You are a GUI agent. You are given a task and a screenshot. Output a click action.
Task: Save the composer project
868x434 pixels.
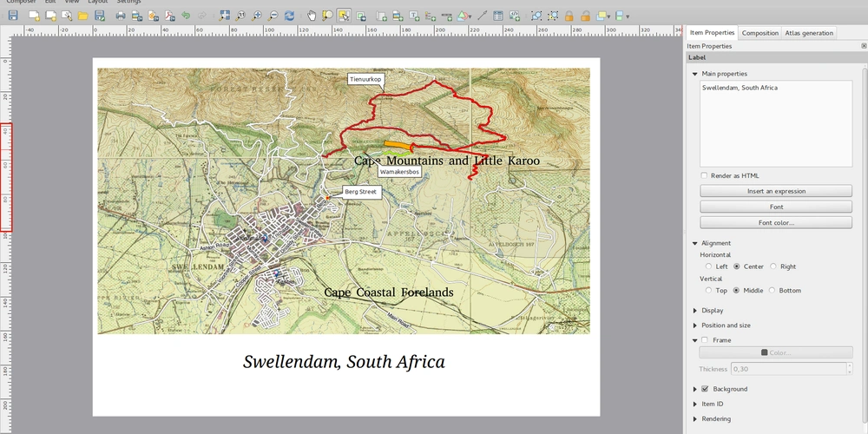point(13,16)
